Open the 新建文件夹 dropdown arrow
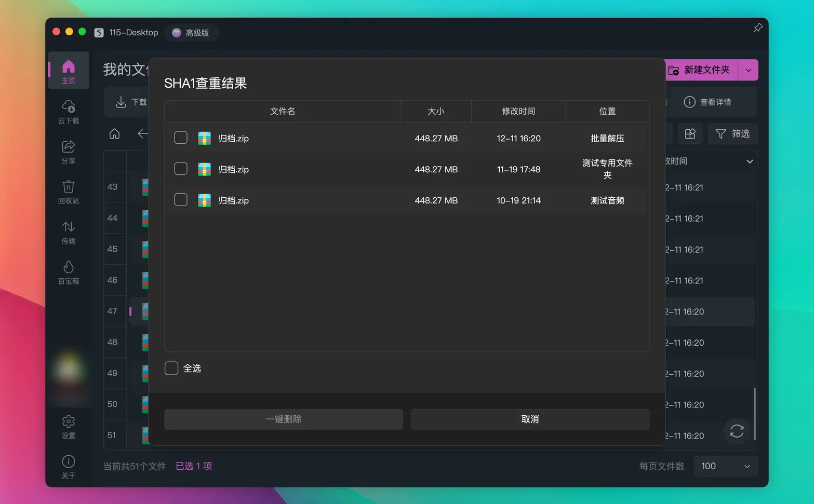Viewport: 814px width, 504px height. pos(748,70)
